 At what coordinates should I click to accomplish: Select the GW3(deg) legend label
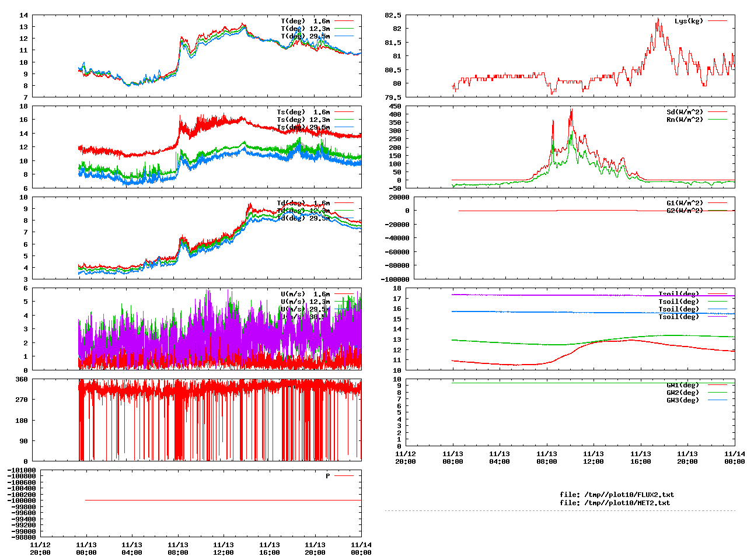pyautogui.click(x=682, y=400)
